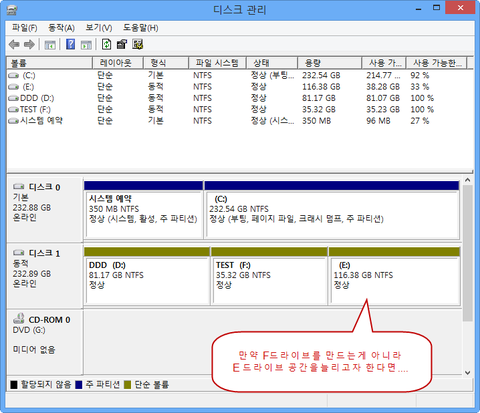Select the 디스크 1 disk icon
Viewport: 480px width, 413px height.
point(19,253)
